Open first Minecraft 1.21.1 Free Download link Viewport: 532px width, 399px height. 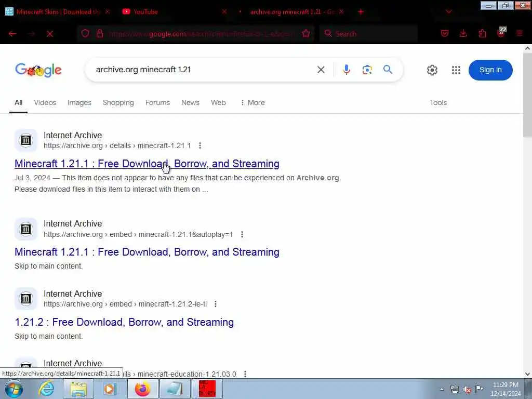click(x=147, y=164)
